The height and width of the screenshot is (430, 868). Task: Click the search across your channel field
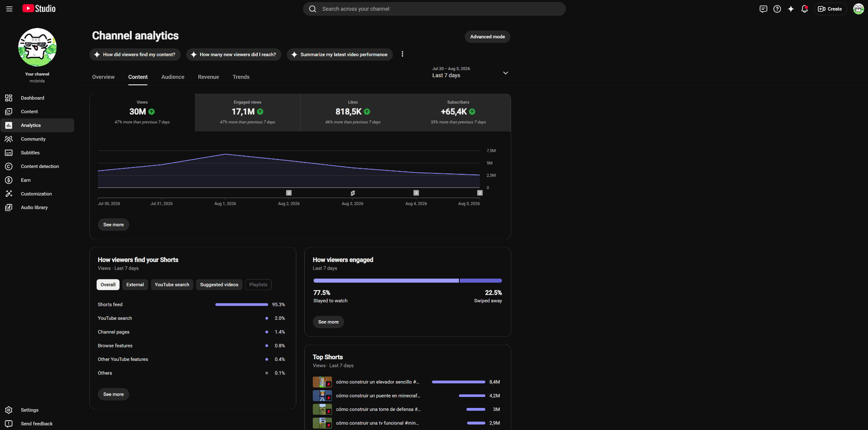(x=434, y=9)
